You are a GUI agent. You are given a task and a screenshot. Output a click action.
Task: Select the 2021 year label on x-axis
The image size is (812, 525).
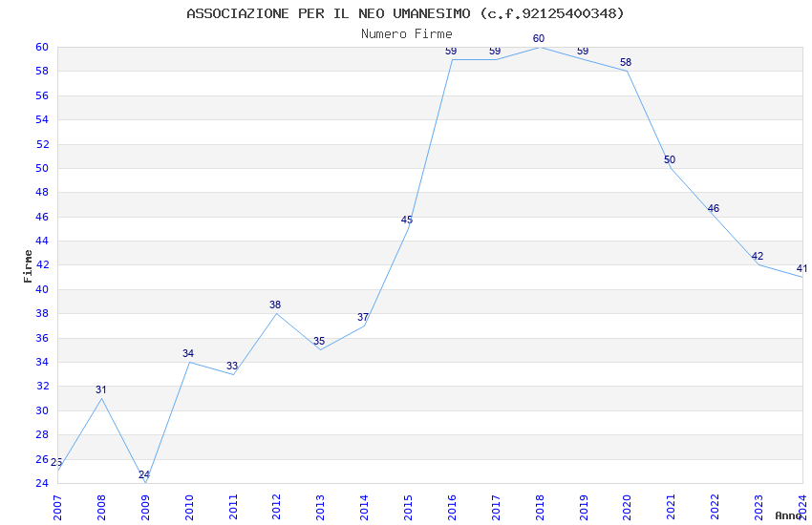click(x=672, y=508)
